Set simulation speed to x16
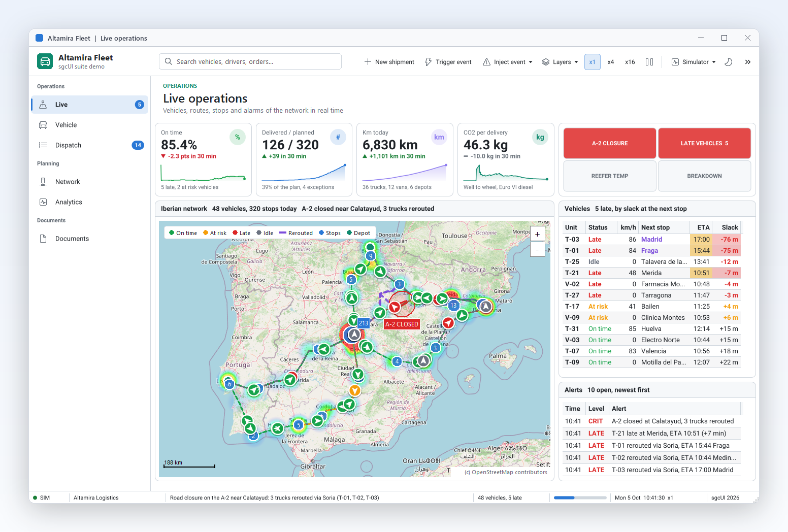The width and height of the screenshot is (788, 532). 630,62
